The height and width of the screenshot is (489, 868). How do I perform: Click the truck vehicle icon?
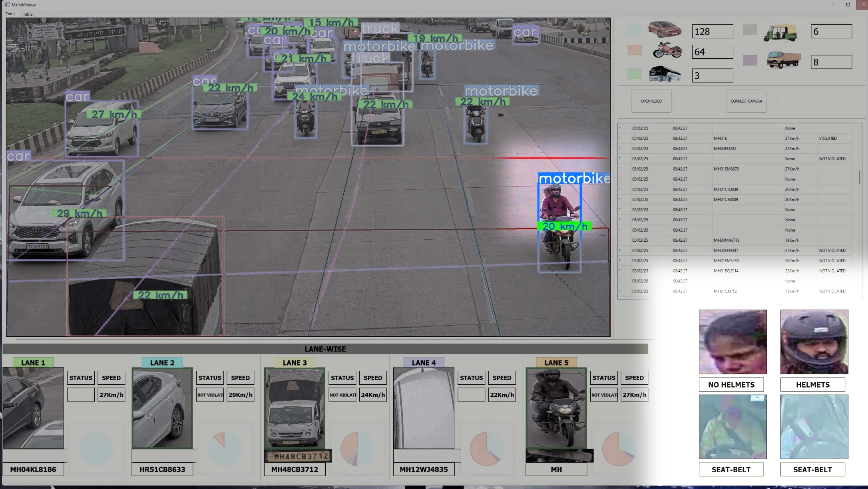coord(784,60)
